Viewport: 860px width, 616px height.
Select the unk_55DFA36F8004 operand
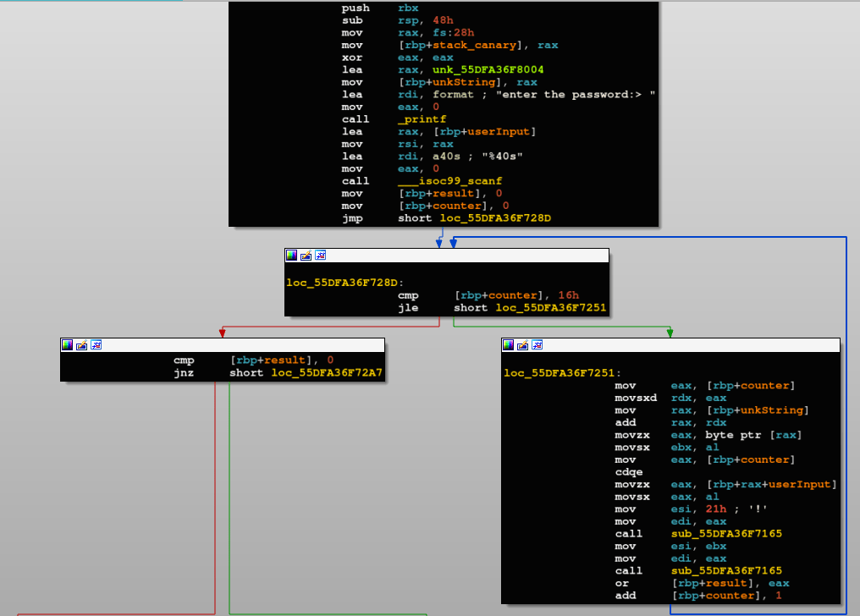pyautogui.click(x=488, y=69)
